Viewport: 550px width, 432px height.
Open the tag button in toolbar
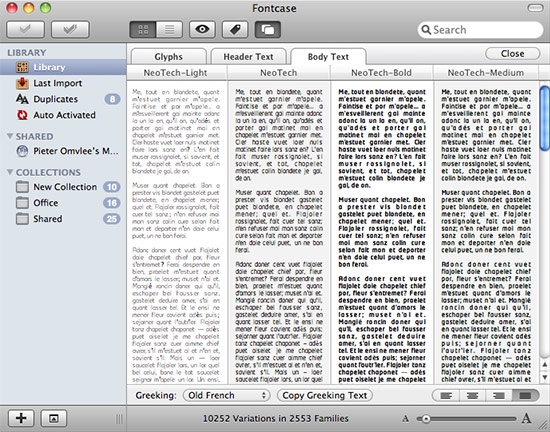click(x=235, y=29)
